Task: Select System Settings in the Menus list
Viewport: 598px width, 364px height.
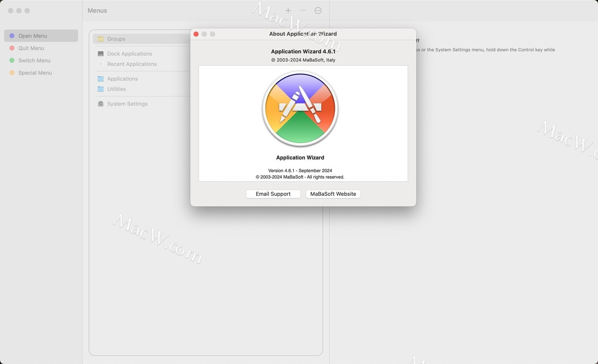Action: point(142,104)
